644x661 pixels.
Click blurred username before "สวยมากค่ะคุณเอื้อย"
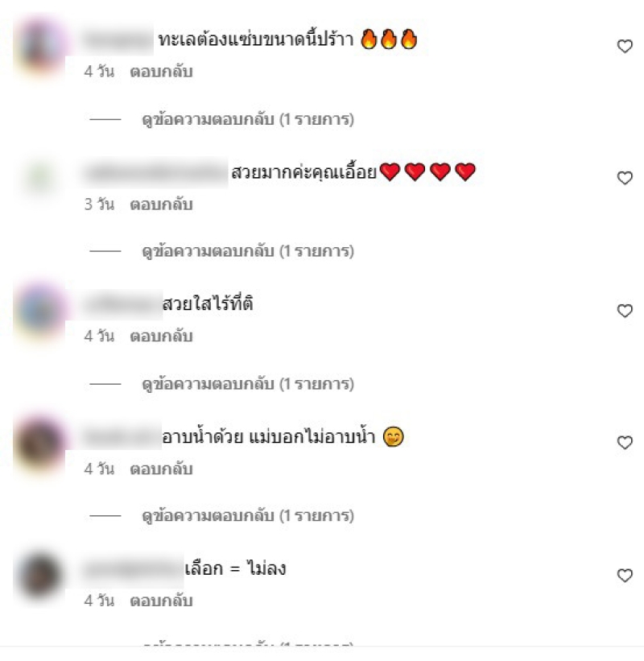click(x=156, y=172)
